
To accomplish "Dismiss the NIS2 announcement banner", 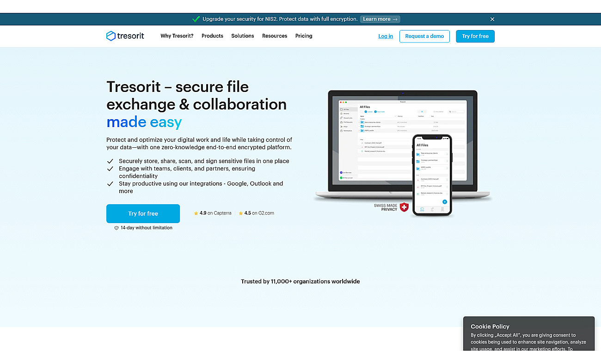I will [x=492, y=19].
